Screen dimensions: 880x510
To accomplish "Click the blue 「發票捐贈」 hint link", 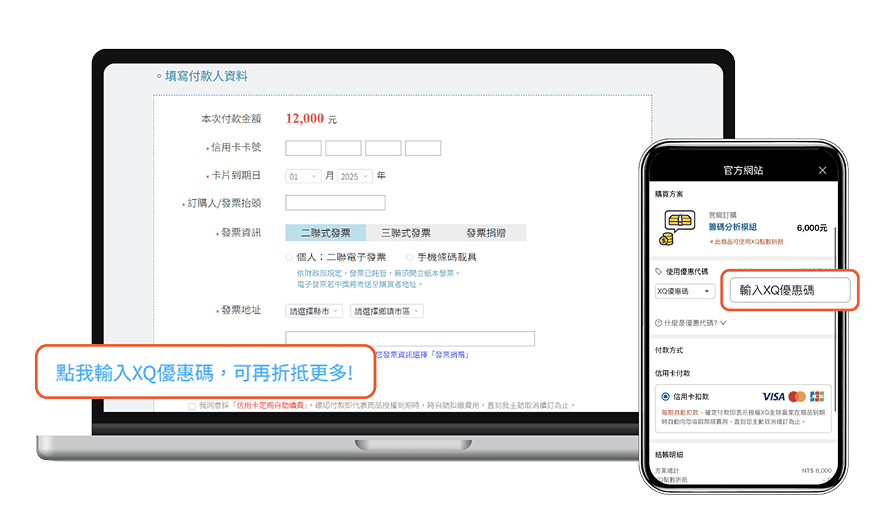I will click(x=450, y=355).
